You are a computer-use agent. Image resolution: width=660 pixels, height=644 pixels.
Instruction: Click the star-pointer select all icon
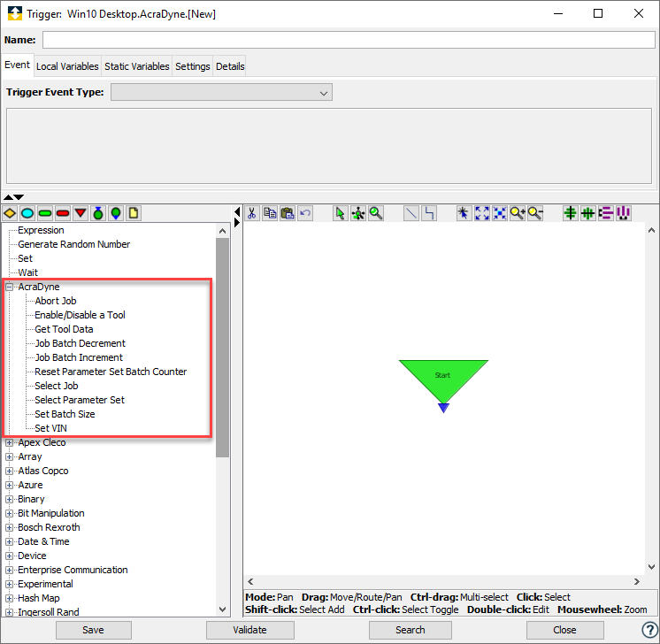(x=464, y=213)
